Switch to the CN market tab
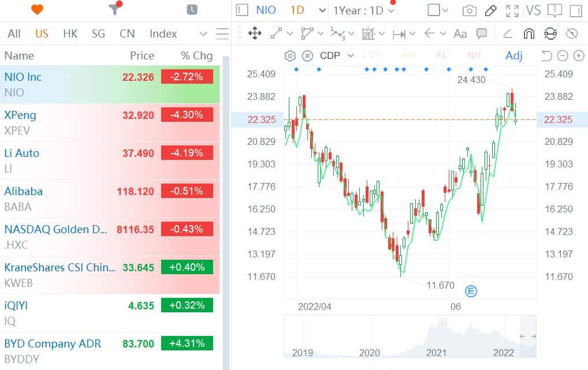 click(127, 33)
